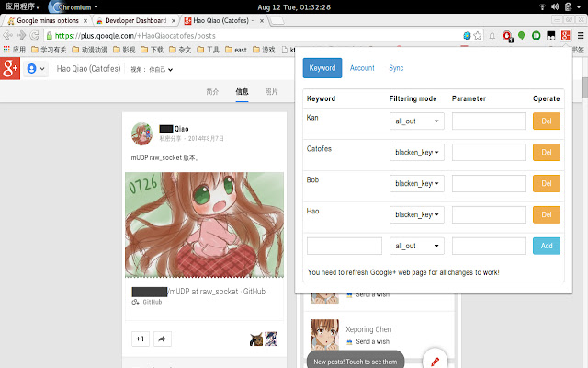Screen dimensions: 588x368
Task: Open the 学习有关 bookmark folder
Action: tap(49, 50)
